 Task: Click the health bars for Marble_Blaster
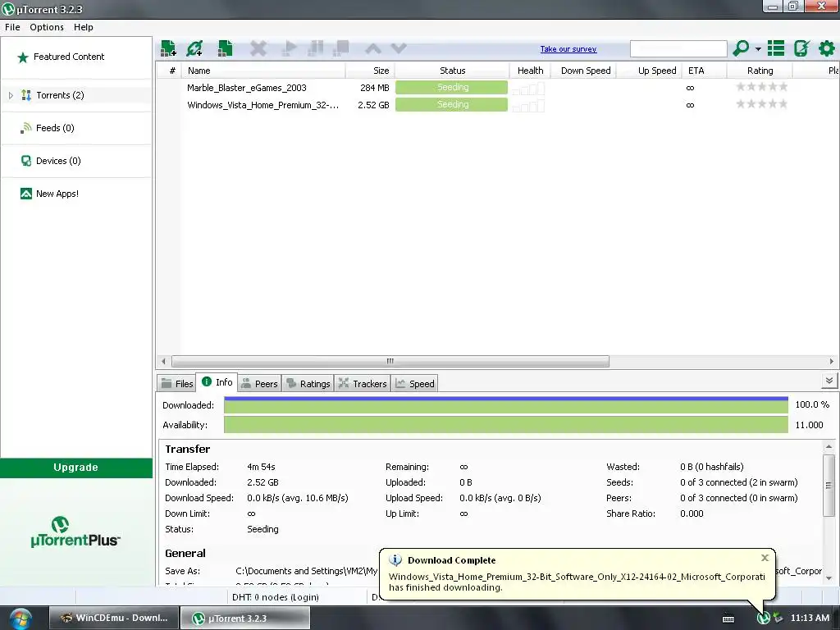(x=528, y=89)
